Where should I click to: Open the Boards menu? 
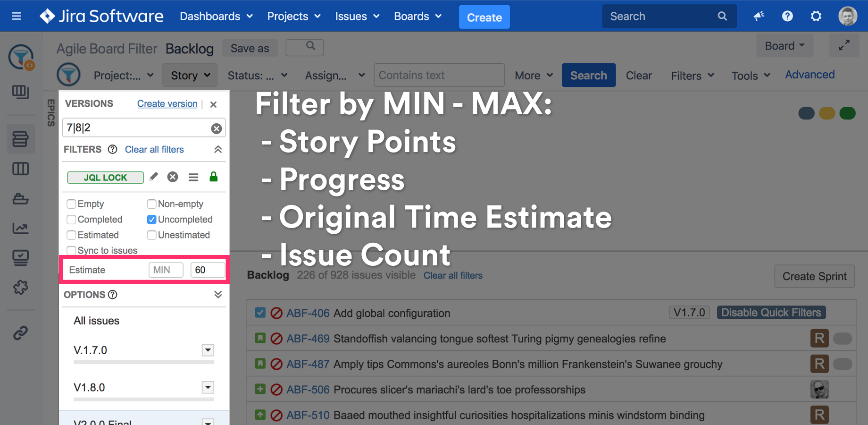tap(417, 16)
